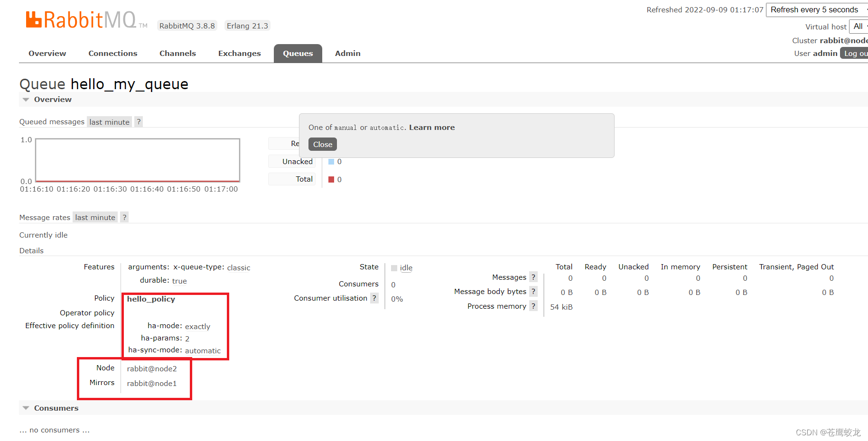Click the RabbitMQ 3.8.8 version label
This screenshot has height=441, width=868.
[187, 26]
